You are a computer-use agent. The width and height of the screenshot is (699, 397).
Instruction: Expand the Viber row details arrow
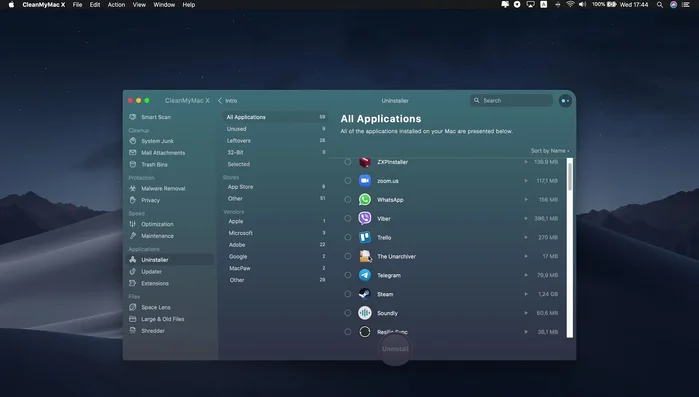[x=526, y=218]
